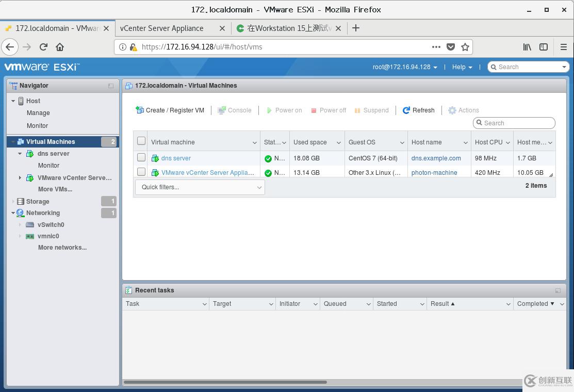Open the VMware vCenter Server Appliance VM link

pos(207,172)
